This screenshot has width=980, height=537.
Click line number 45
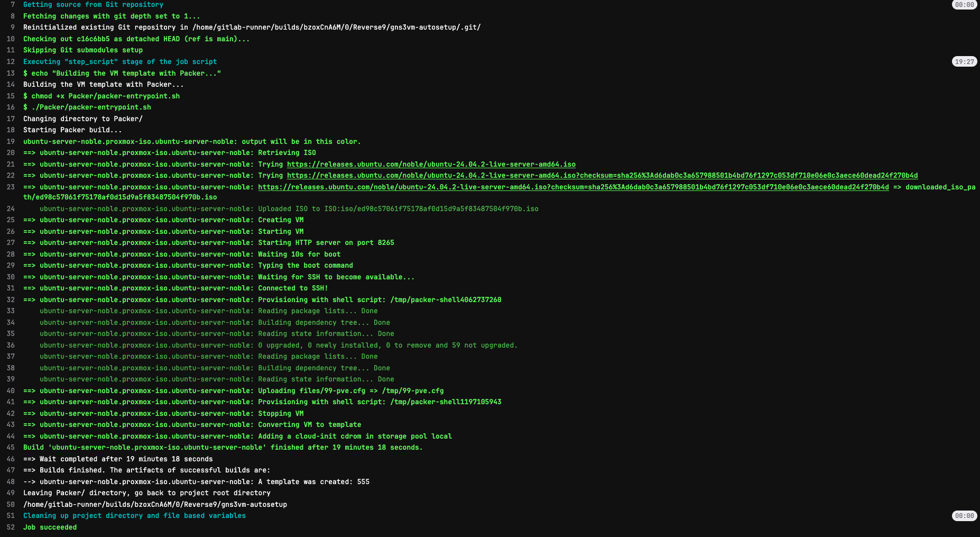[x=11, y=448]
